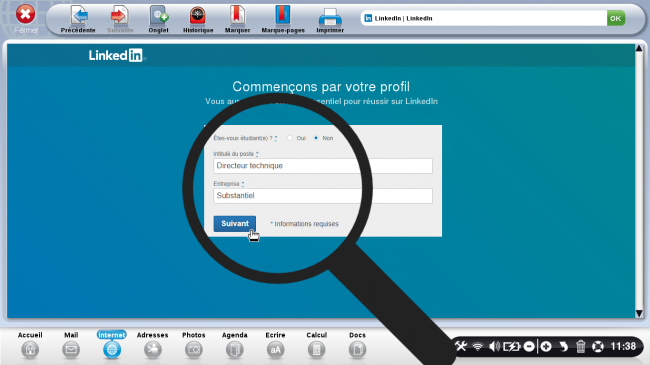
Task: Click the undo curved arrow icon
Action: (x=563, y=346)
